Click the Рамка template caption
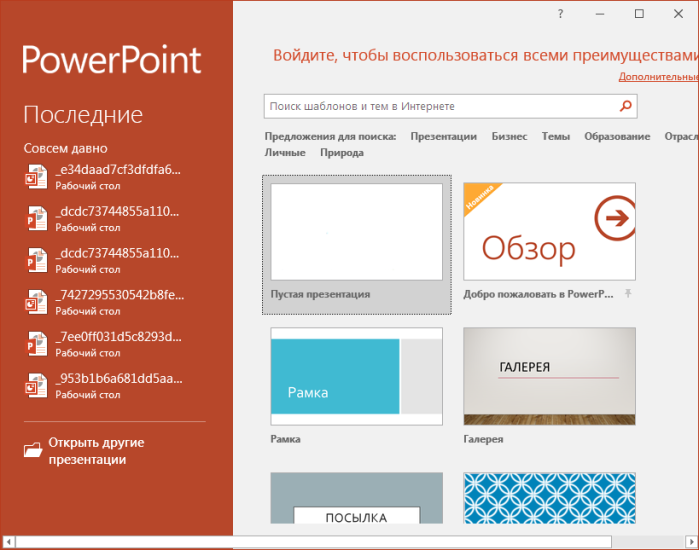Viewport: 699px width, 550px height. (x=285, y=439)
